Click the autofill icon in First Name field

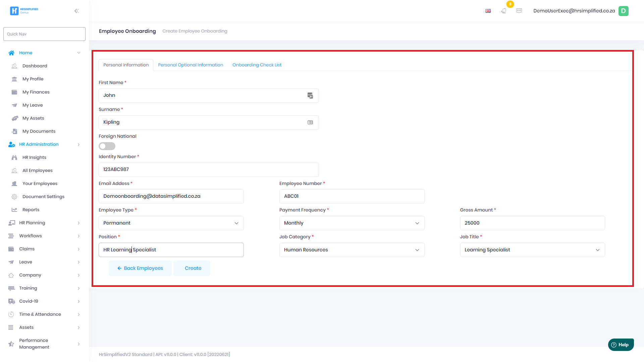[x=310, y=96]
